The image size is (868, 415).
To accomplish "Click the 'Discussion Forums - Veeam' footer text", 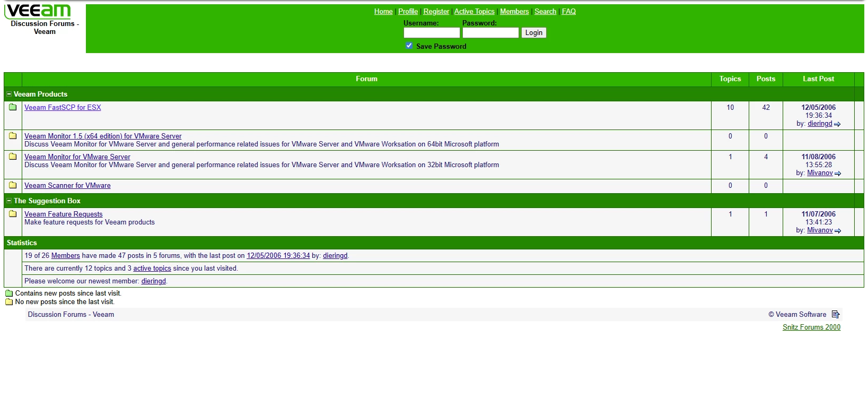I will click(71, 314).
